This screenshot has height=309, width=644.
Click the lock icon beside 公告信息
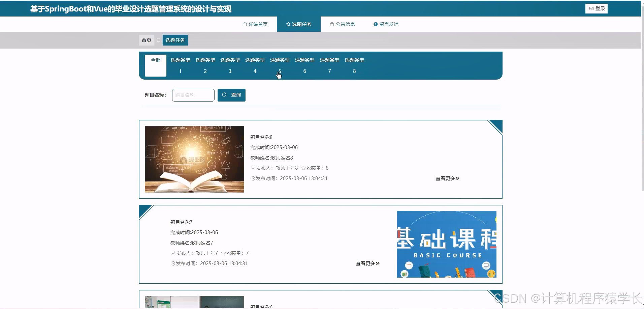click(332, 24)
